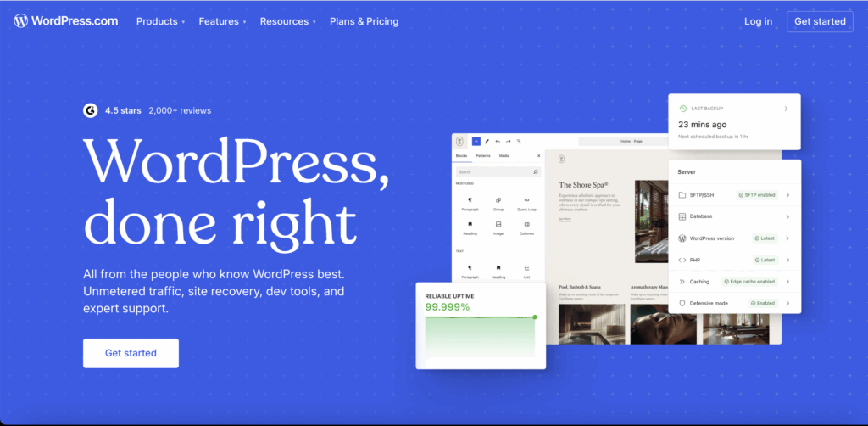Click the blue plus block inserter button
The height and width of the screenshot is (426, 868).
(476, 141)
